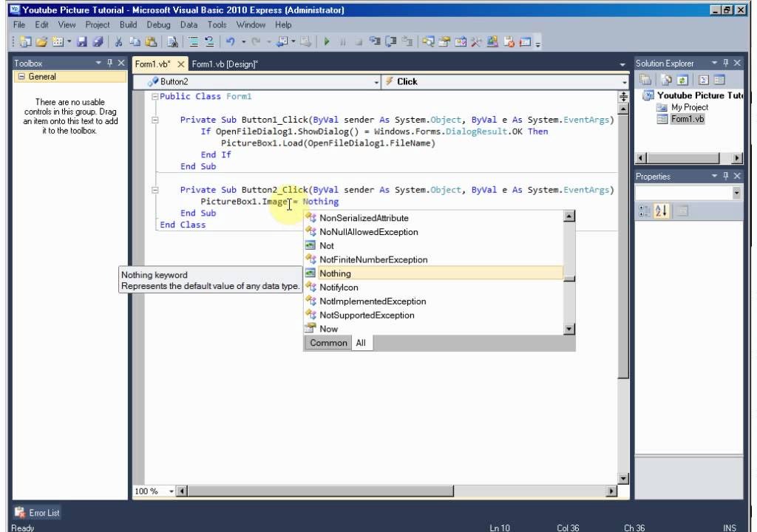The image size is (757, 532).
Task: Click the Start Debugging green play icon
Action: click(327, 42)
